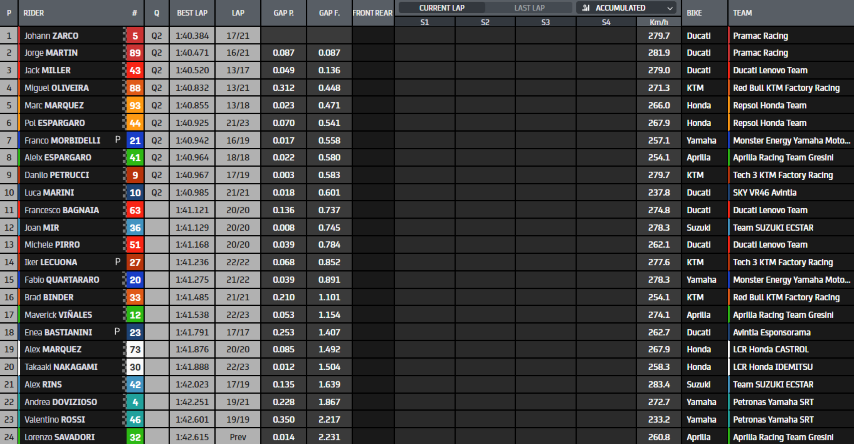Select rider Pol ESPARGARO
The width and height of the screenshot is (854, 444).
(x=54, y=123)
